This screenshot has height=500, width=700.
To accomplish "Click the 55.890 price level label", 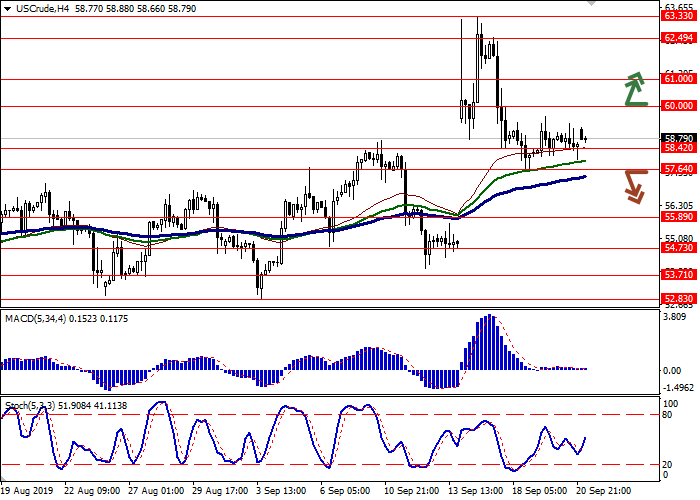I will [x=678, y=217].
